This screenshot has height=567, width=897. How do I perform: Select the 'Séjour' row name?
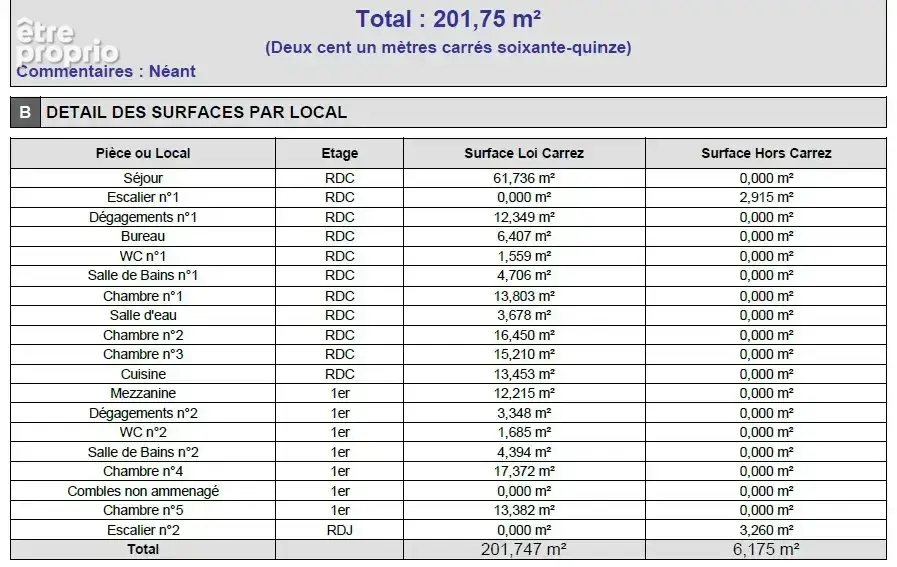[143, 178]
